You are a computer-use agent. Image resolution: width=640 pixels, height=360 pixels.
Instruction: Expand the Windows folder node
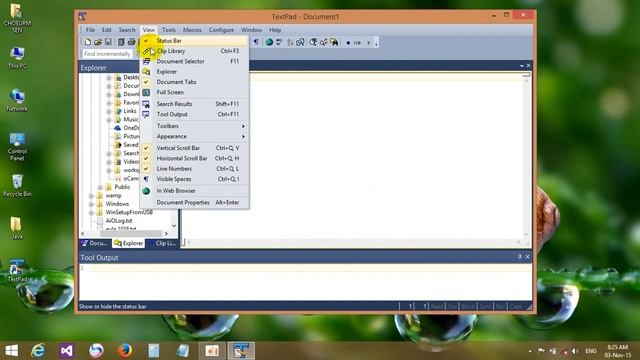tap(91, 204)
